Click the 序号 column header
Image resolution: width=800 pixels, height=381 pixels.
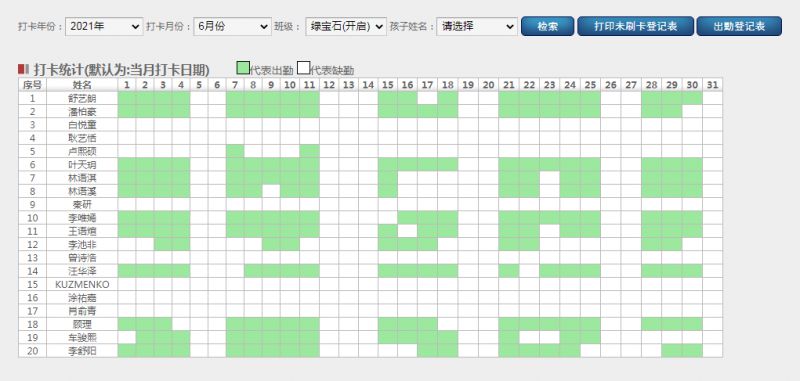pyautogui.click(x=32, y=85)
